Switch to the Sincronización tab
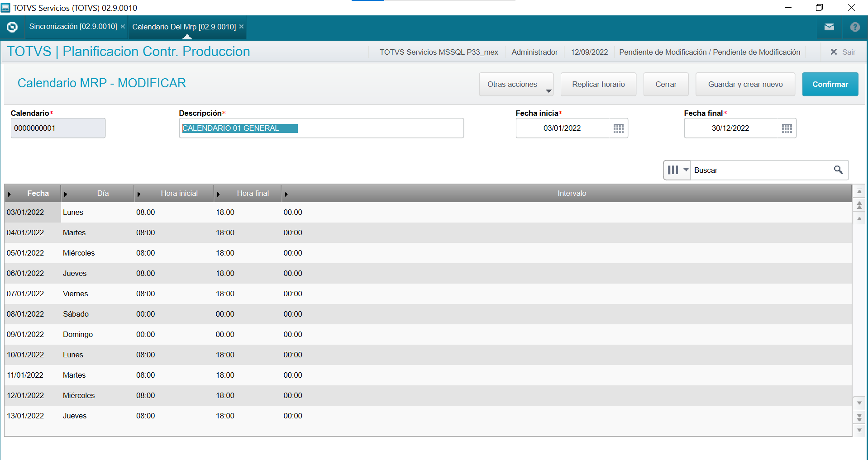 [x=73, y=27]
